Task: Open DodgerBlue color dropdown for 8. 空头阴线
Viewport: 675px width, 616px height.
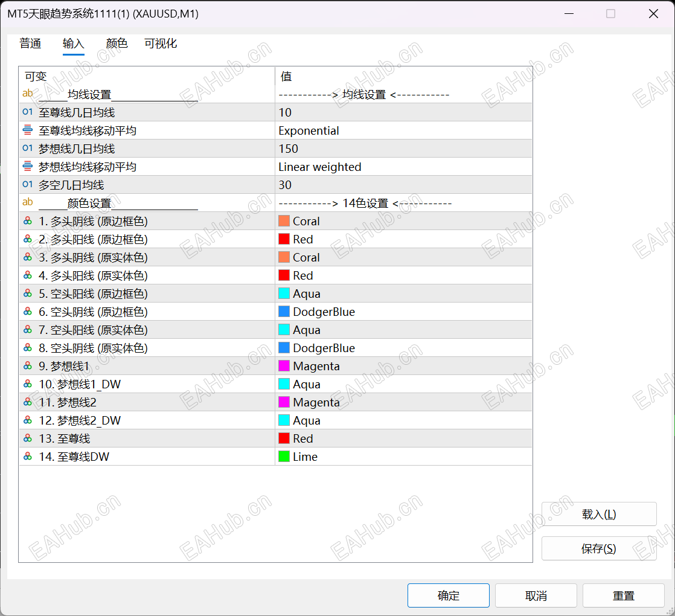Action: [403, 348]
